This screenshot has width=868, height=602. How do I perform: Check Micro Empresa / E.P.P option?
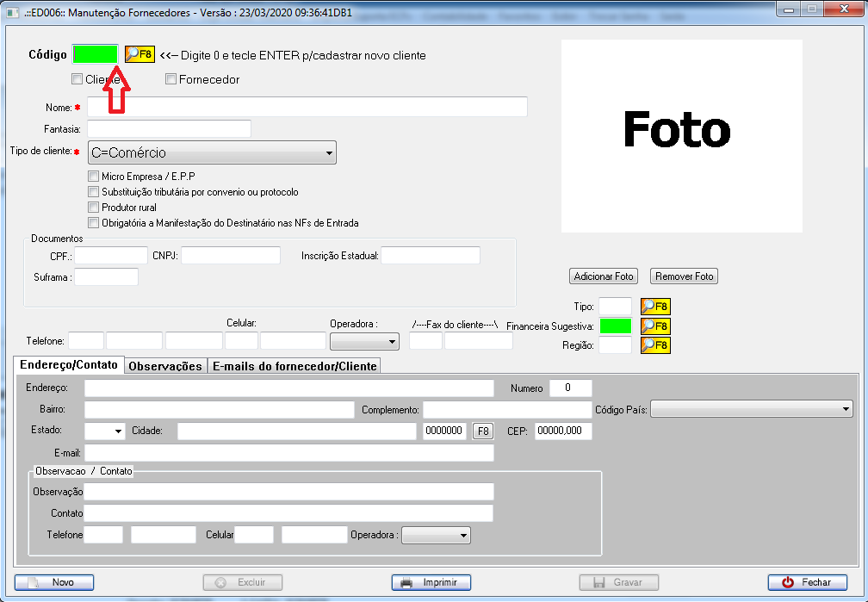click(x=94, y=177)
